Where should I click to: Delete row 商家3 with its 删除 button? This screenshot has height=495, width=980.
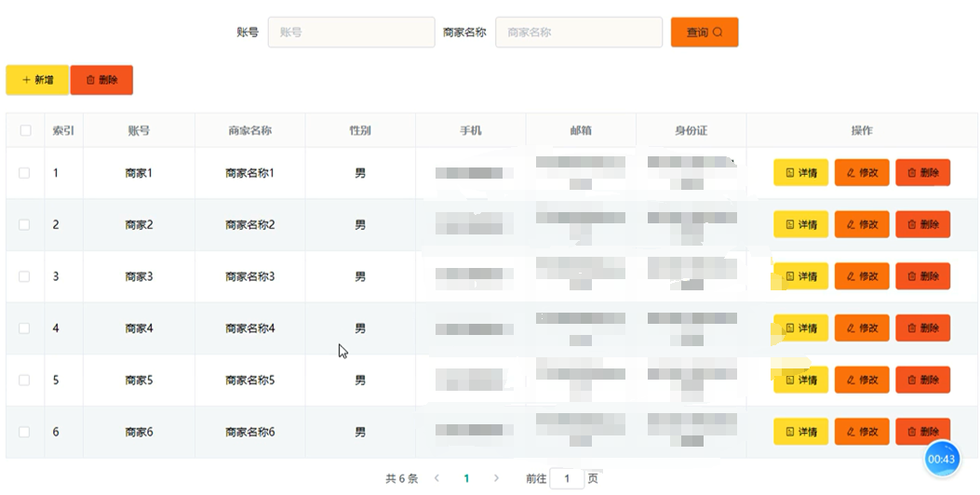(923, 276)
